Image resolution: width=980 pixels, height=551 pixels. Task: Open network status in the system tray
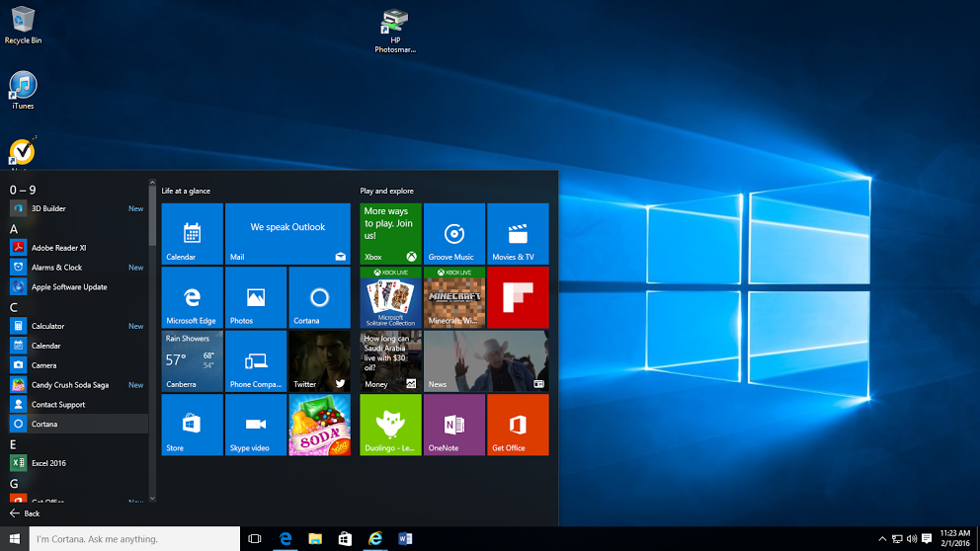[x=897, y=538]
